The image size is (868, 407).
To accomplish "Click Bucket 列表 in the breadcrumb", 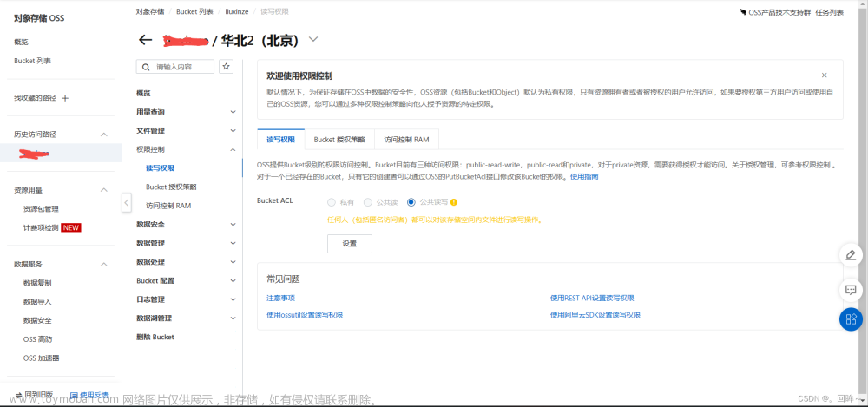I will (194, 11).
